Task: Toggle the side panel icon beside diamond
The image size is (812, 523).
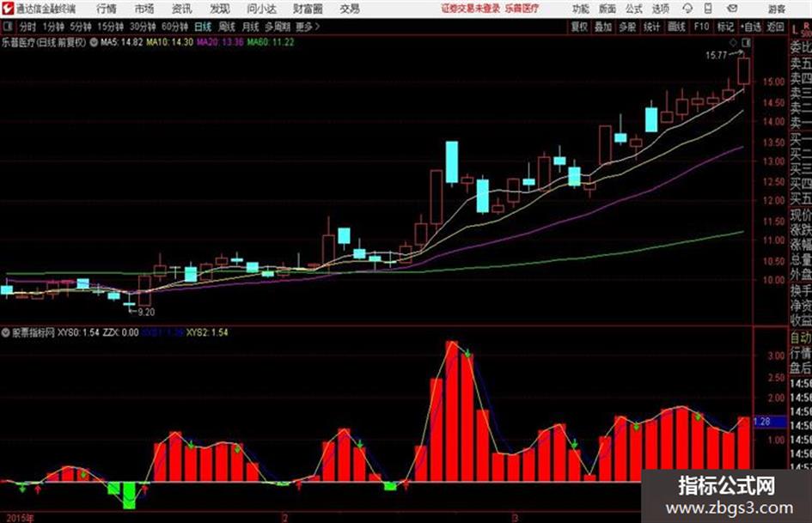Action: (746, 42)
